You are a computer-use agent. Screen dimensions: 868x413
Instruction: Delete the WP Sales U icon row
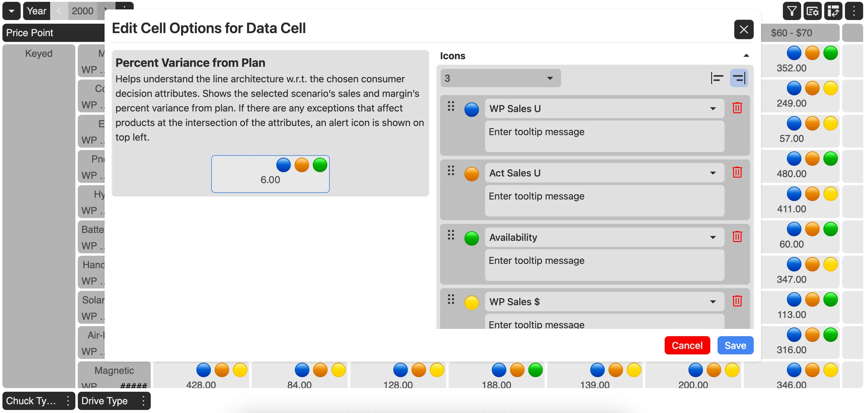pos(737,108)
